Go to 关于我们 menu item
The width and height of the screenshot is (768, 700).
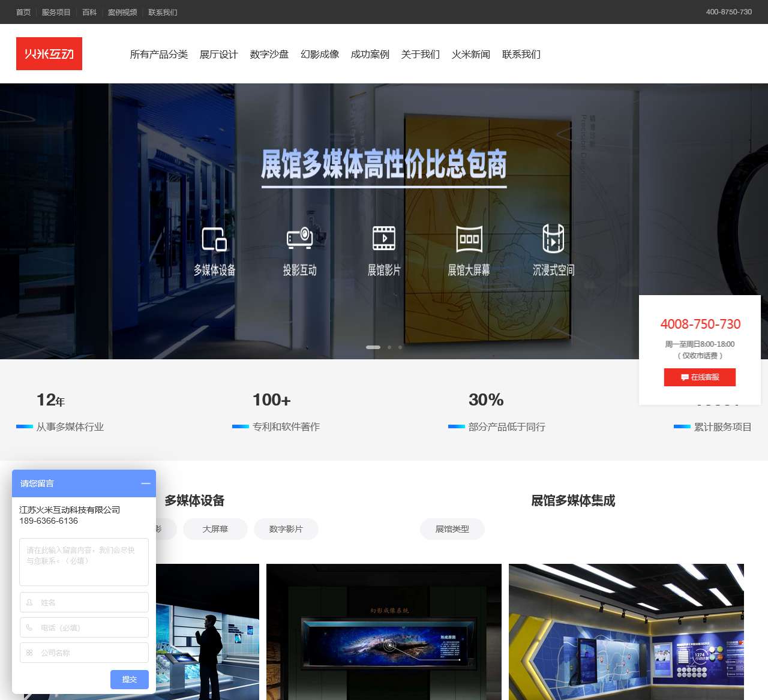tap(421, 55)
